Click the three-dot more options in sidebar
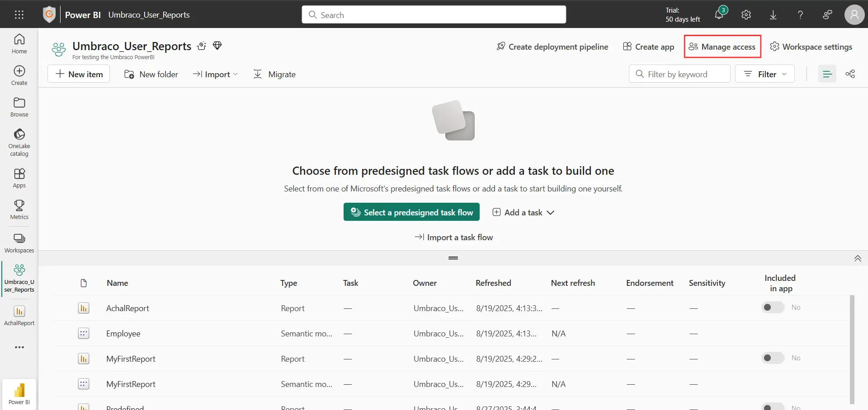This screenshot has width=868, height=410. [19, 347]
